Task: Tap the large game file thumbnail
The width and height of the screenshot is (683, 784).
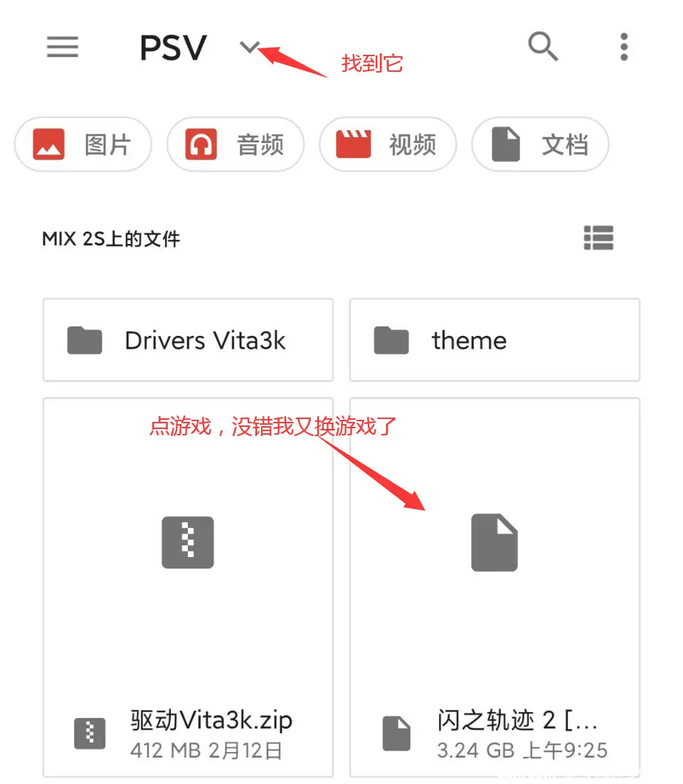Action: tap(494, 543)
